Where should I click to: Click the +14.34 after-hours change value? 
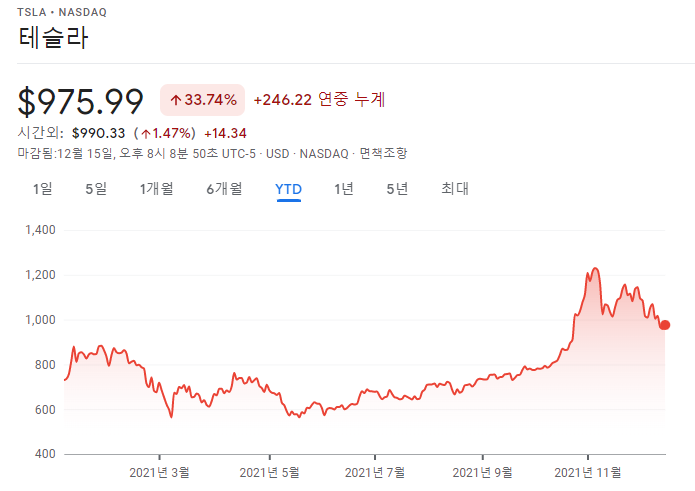tap(225, 133)
